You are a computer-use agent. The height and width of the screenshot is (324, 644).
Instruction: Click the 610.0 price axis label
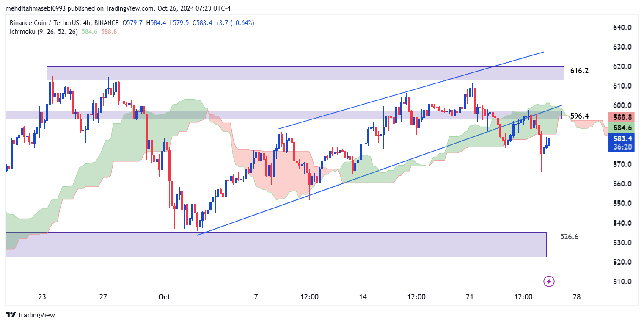pos(622,86)
